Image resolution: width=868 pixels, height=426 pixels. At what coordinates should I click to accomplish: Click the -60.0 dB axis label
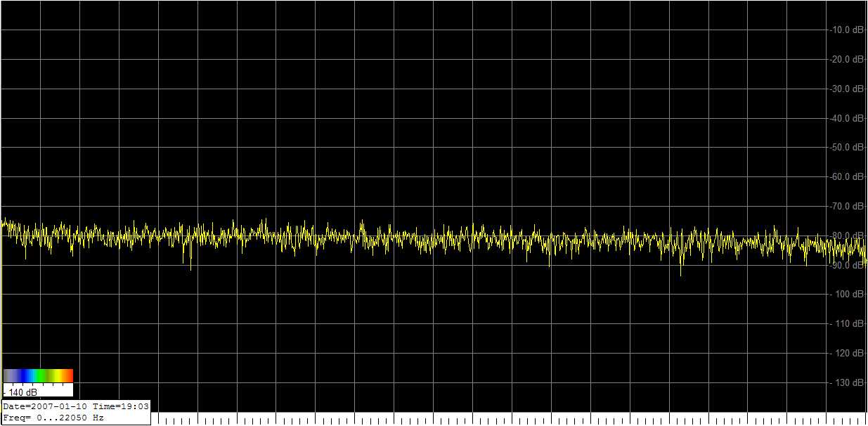click(x=848, y=177)
